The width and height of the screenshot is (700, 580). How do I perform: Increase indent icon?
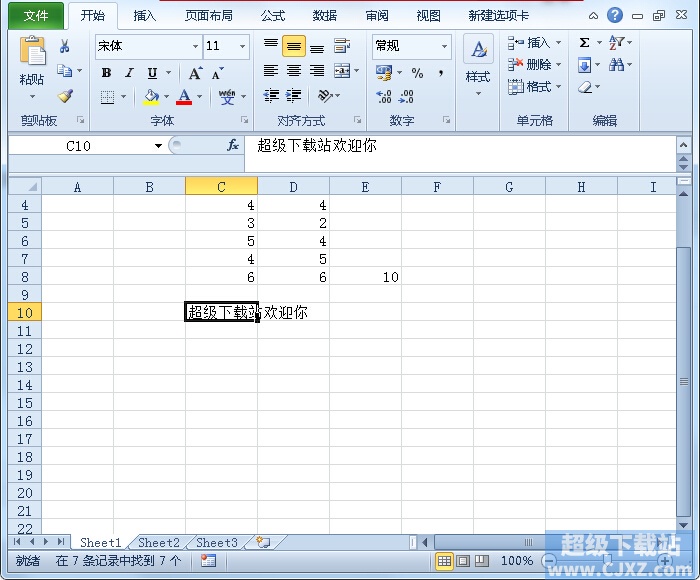click(x=293, y=96)
